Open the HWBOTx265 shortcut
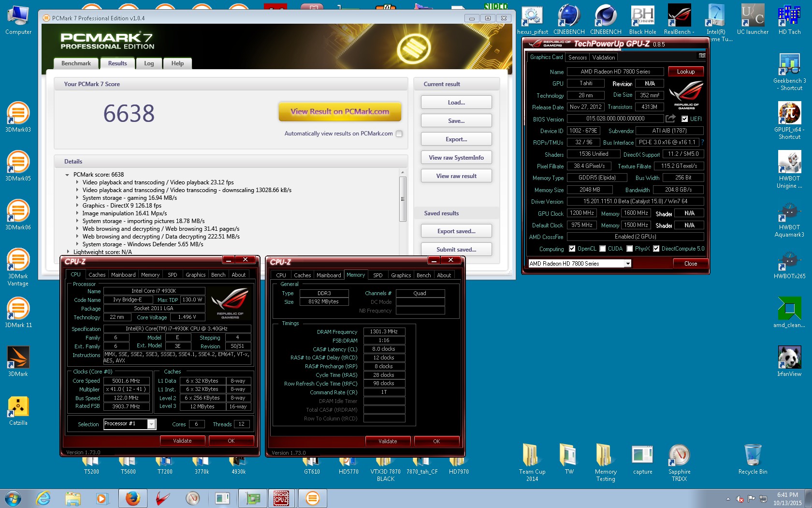Screen dimensions: 812x508 789,264
